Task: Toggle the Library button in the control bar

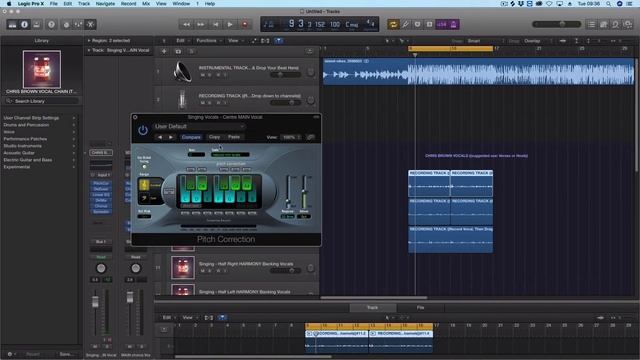Action: click(12, 24)
